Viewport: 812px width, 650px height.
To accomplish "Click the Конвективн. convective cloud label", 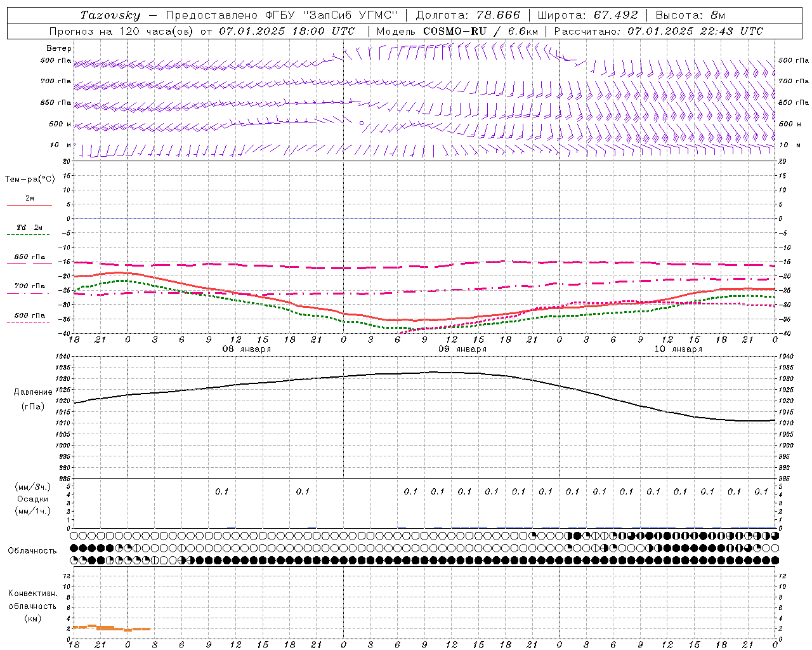I will tap(32, 594).
